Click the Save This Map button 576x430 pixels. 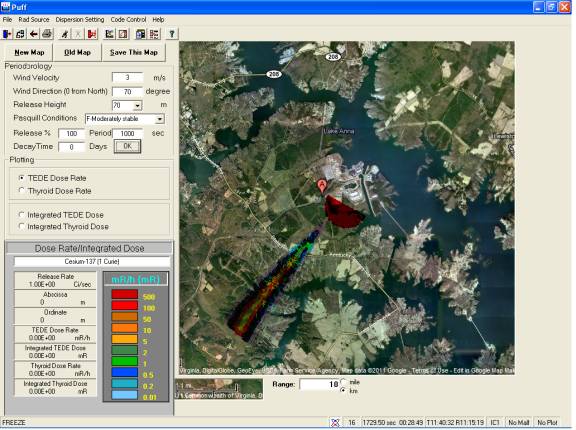pos(134,53)
